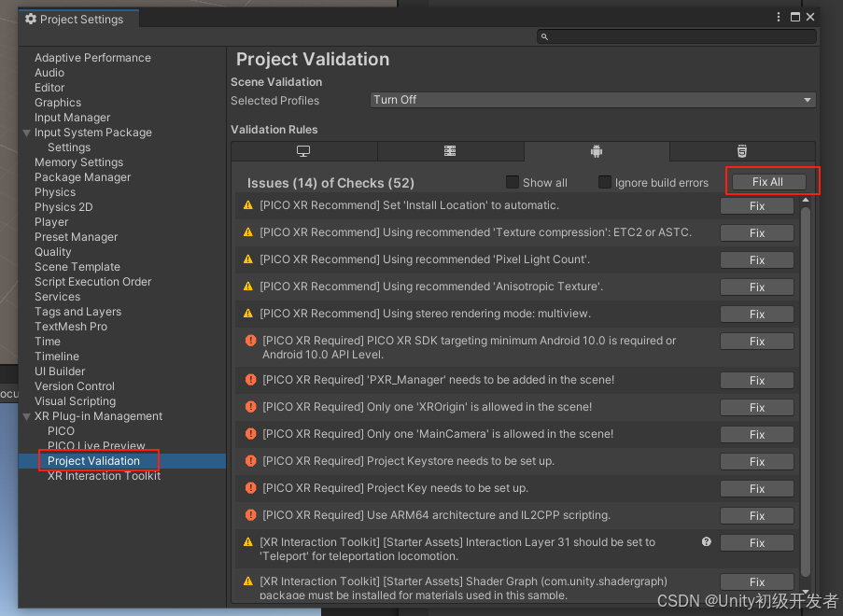Click the validation list vertical scrollbar

coord(805,391)
